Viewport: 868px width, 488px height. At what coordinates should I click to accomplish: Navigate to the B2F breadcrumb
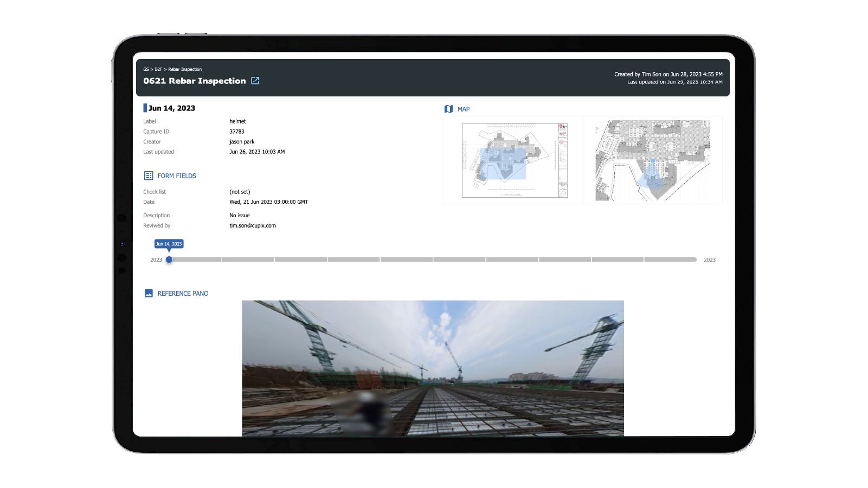pos(158,69)
